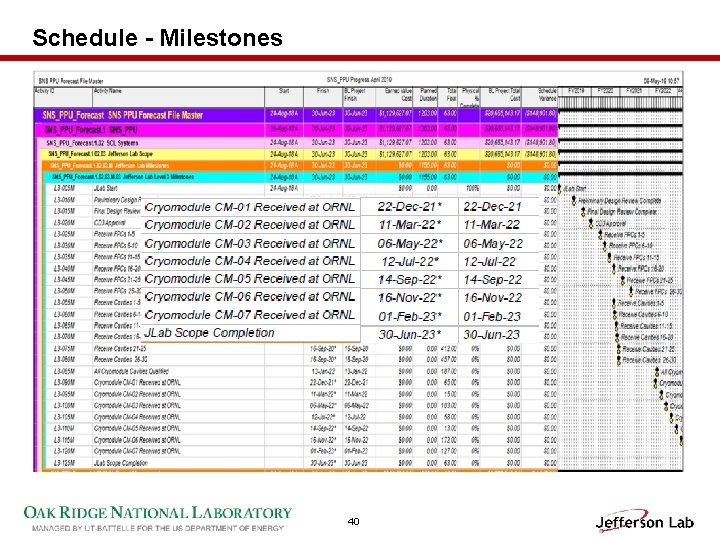Screen dimensions: 720x540
Task: Click the Receive Cavities 21-25 Gantt milestone marker
Action: coord(619,349)
